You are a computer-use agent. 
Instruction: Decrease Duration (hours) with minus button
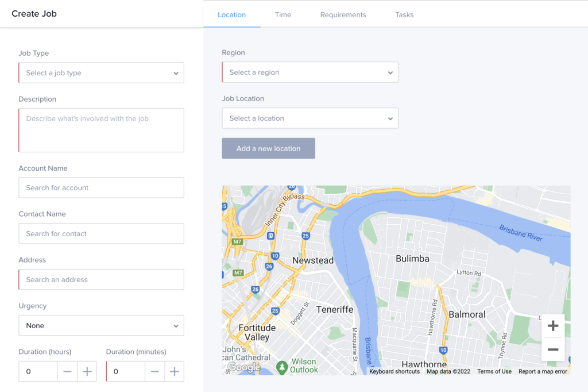(x=67, y=372)
